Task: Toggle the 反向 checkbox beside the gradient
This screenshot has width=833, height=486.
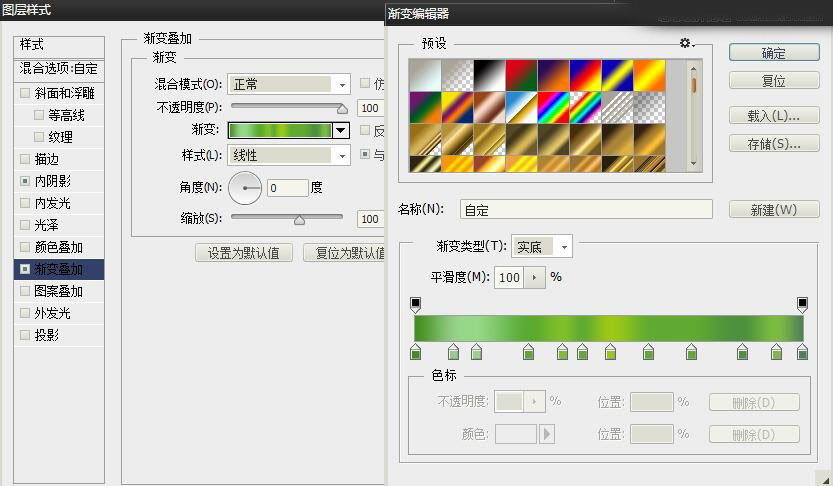Action: click(365, 130)
